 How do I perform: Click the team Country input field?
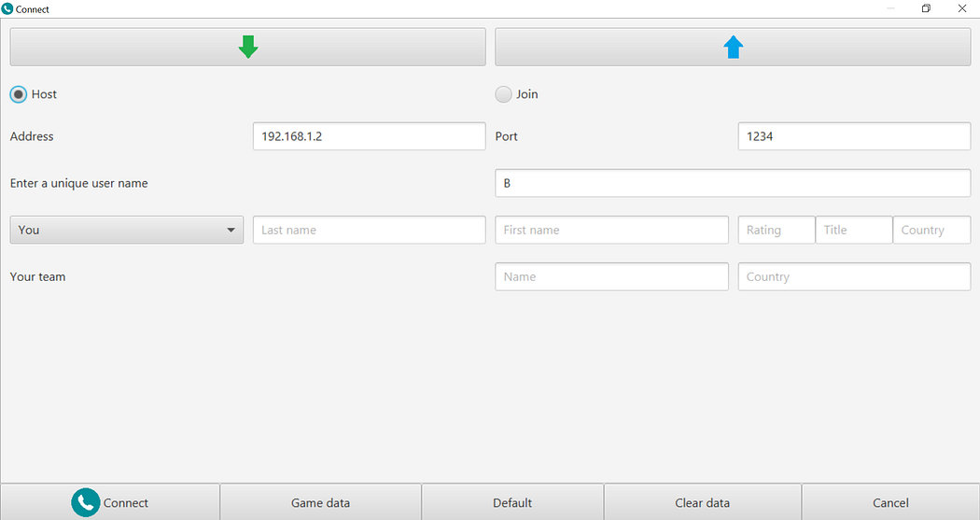[x=854, y=277]
